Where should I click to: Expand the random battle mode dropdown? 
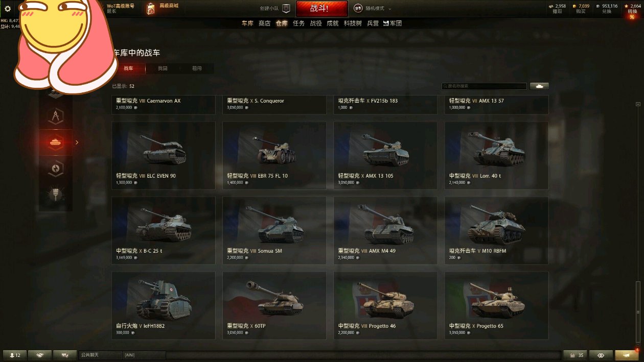click(373, 9)
